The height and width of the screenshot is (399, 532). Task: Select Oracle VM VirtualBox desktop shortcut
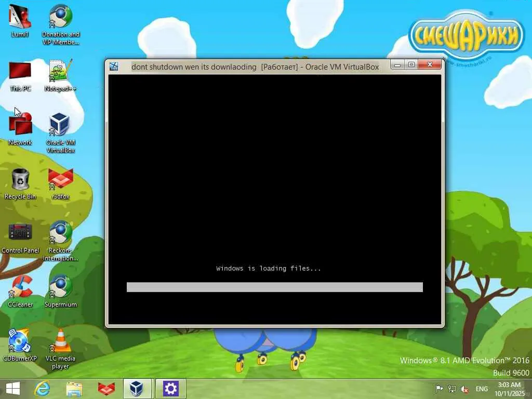(60, 133)
